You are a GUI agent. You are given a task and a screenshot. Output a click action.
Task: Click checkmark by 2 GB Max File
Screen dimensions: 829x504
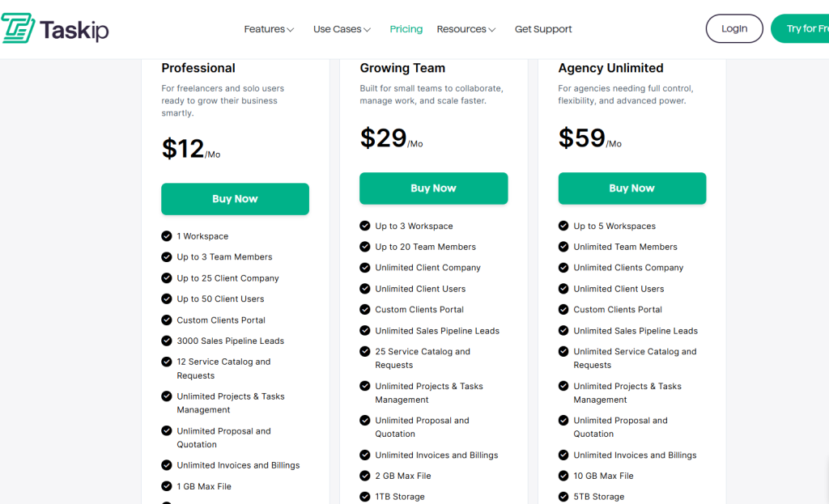(365, 476)
